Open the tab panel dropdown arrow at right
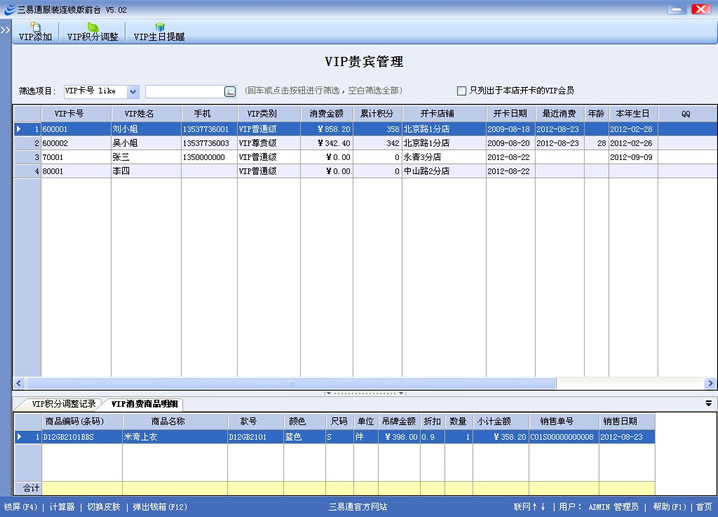 pyautogui.click(x=708, y=403)
